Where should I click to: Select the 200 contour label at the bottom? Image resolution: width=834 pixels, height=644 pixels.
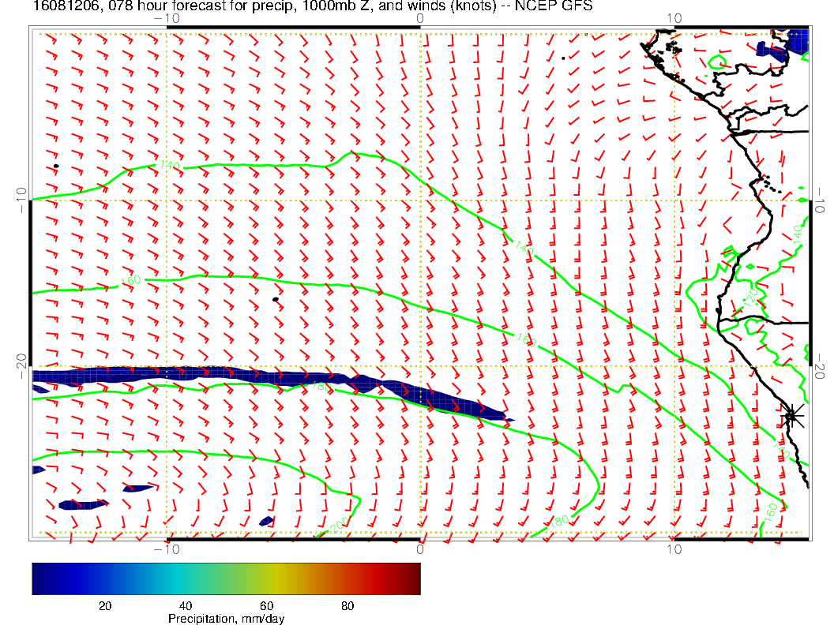(x=338, y=526)
